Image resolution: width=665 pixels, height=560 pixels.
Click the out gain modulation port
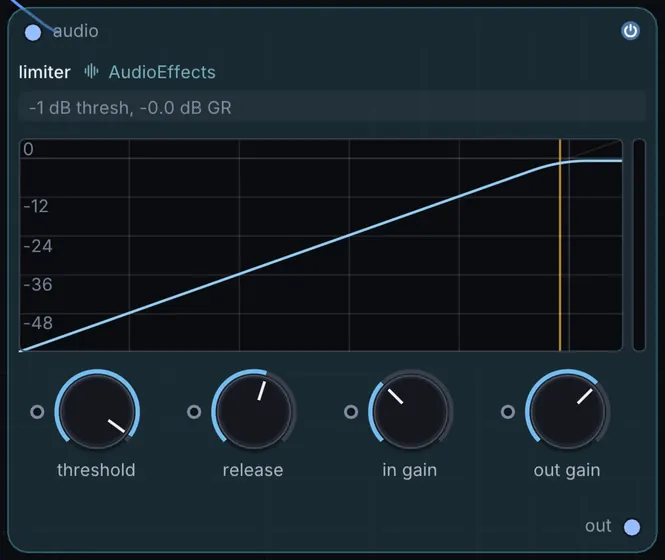point(508,412)
